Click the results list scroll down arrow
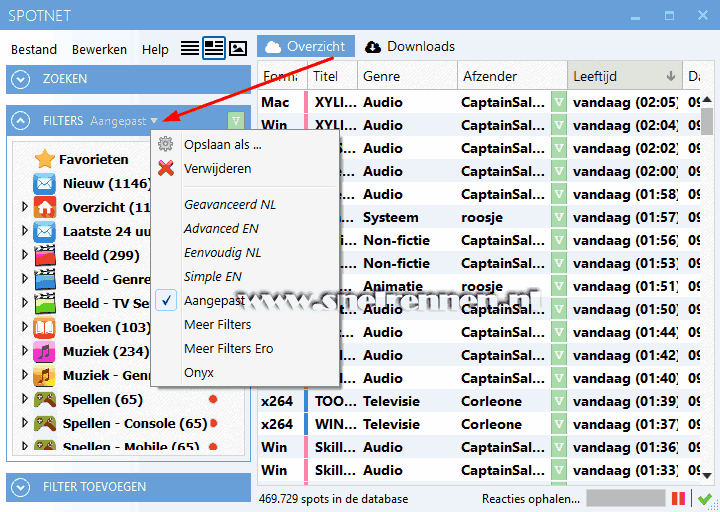720x512 pixels. (707, 476)
